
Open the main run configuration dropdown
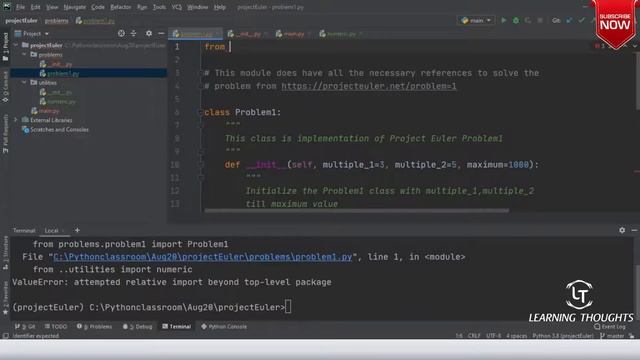click(476, 20)
